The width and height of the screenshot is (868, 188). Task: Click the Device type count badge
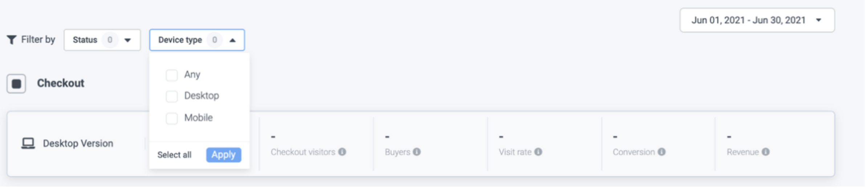(215, 40)
